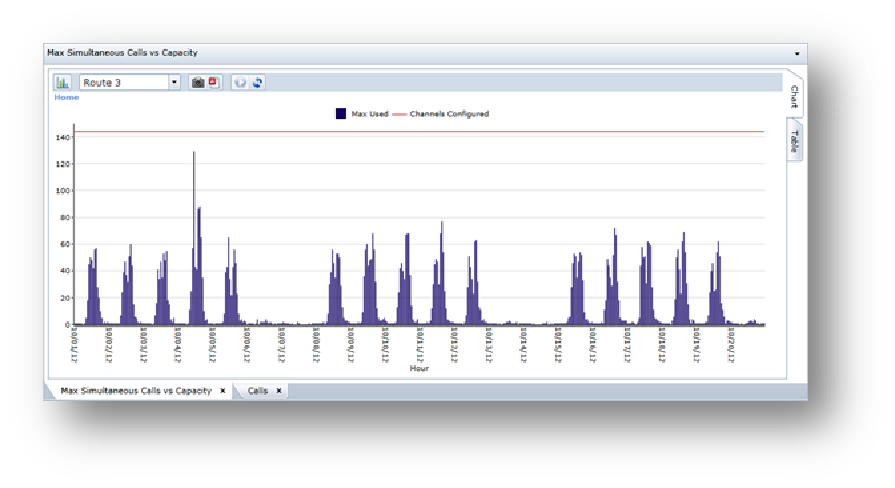Click the bar chart type icon
The width and height of the screenshot is (895, 488).
pos(62,83)
